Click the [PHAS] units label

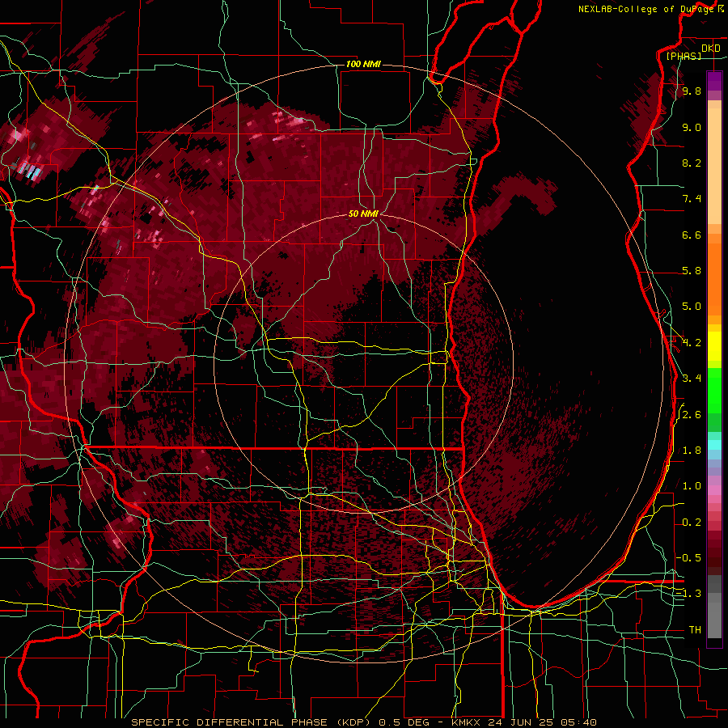coord(684,56)
